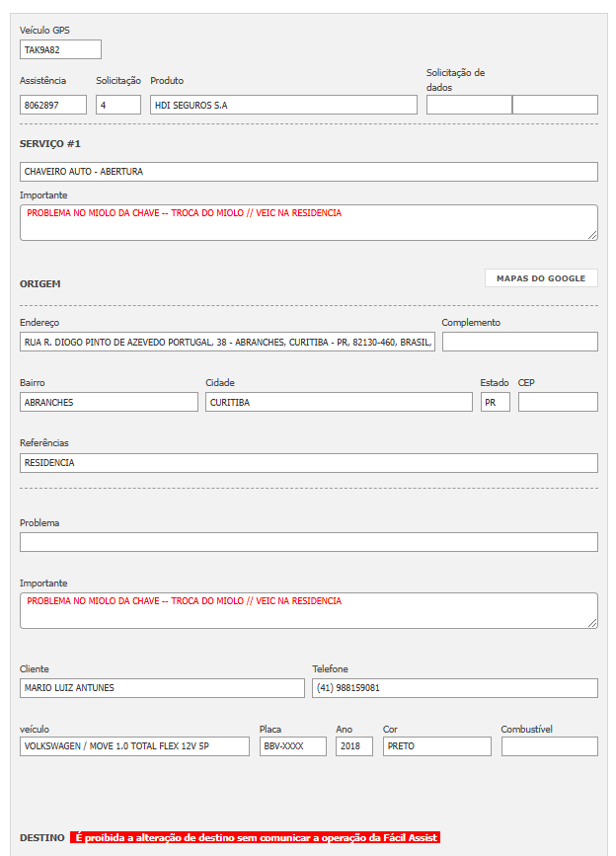Open the Mapas do Google button

click(541, 278)
